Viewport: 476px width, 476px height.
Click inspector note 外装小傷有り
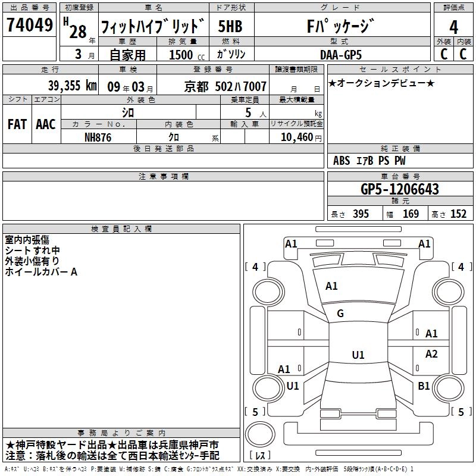(x=32, y=261)
